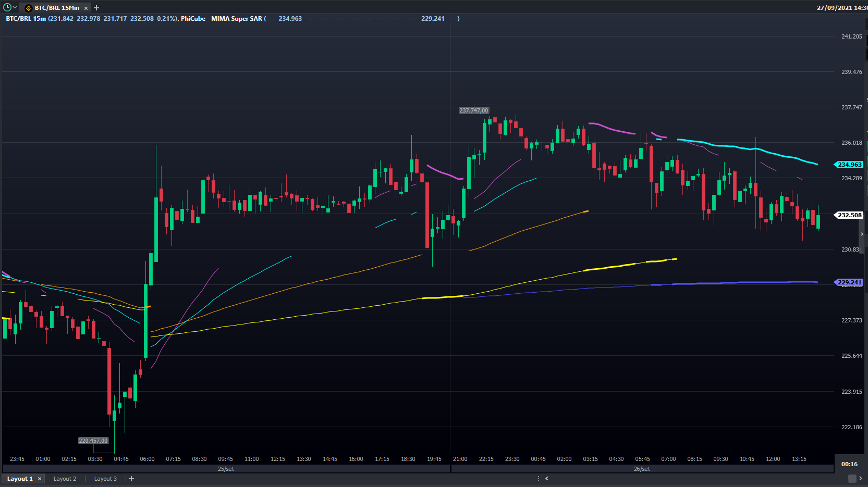Open the three-dot options at bottom bar
The width and height of the screenshot is (868, 487).
pos(539,479)
